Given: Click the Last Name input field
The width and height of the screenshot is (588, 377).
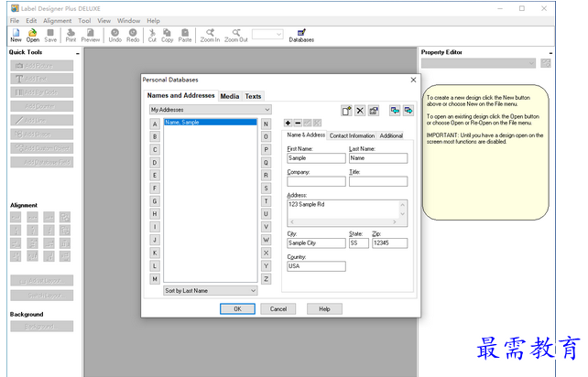Looking at the screenshot, I should coord(378,158).
